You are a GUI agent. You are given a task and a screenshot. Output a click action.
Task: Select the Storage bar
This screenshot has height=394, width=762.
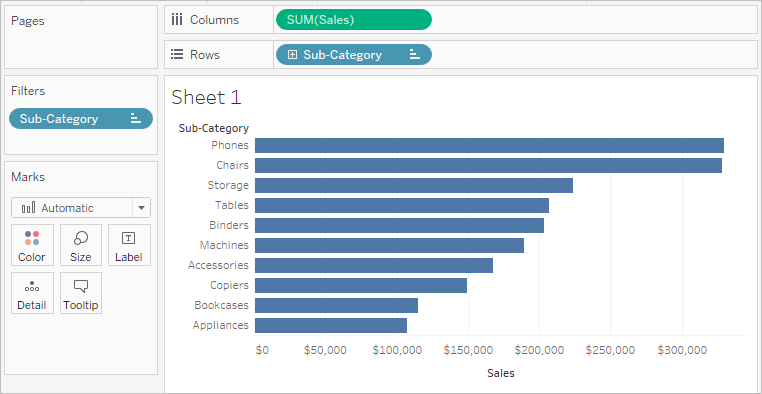point(414,185)
